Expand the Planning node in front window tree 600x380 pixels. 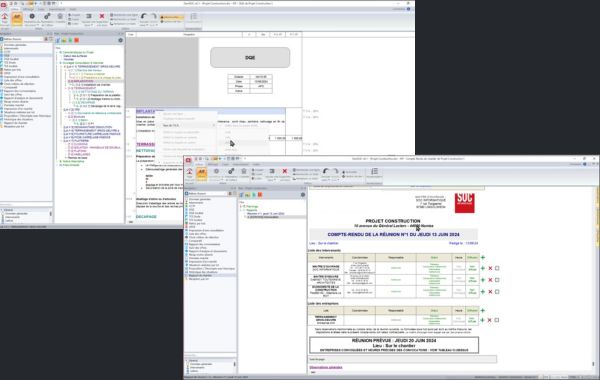(241, 207)
